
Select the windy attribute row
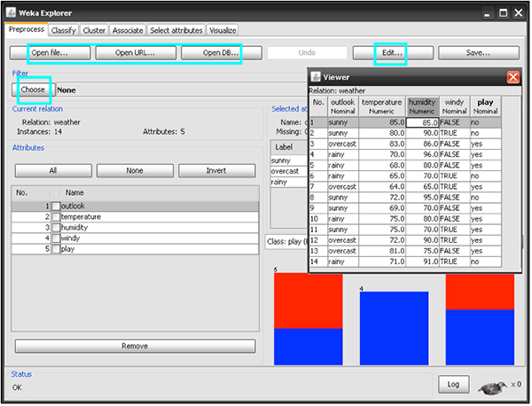click(135, 238)
